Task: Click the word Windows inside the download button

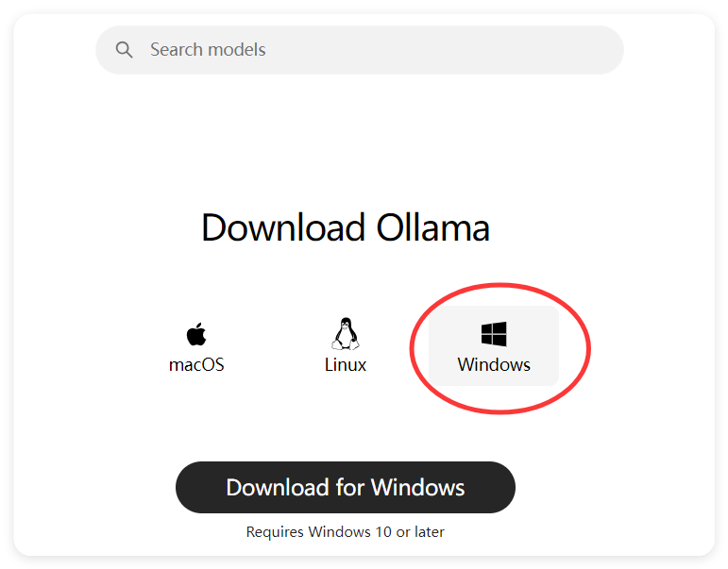Action: point(418,487)
